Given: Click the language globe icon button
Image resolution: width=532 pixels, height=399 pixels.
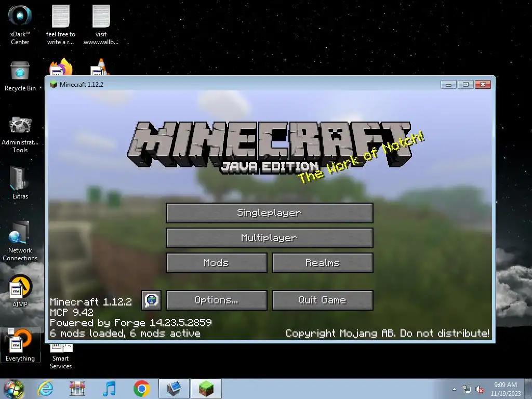Looking at the screenshot, I should point(151,300).
